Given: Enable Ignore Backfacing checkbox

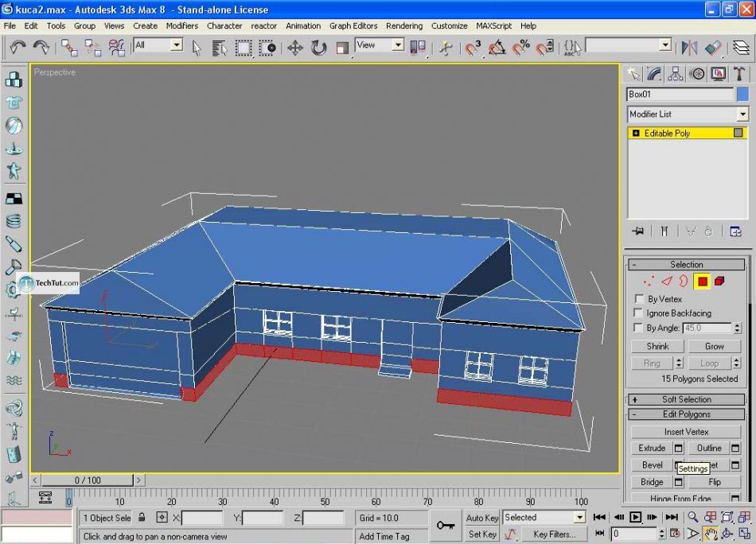Looking at the screenshot, I should point(639,313).
